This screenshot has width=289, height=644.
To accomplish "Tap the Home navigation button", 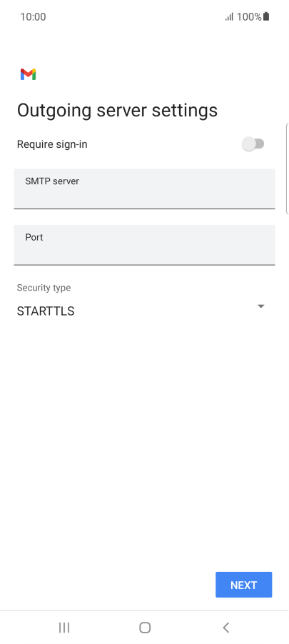I will point(144,627).
